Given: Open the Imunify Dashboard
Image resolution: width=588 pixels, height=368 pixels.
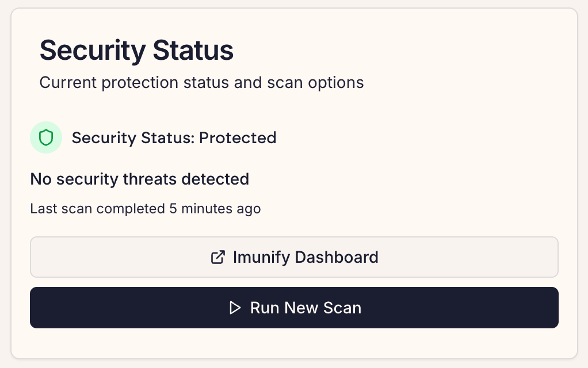Looking at the screenshot, I should click(294, 257).
